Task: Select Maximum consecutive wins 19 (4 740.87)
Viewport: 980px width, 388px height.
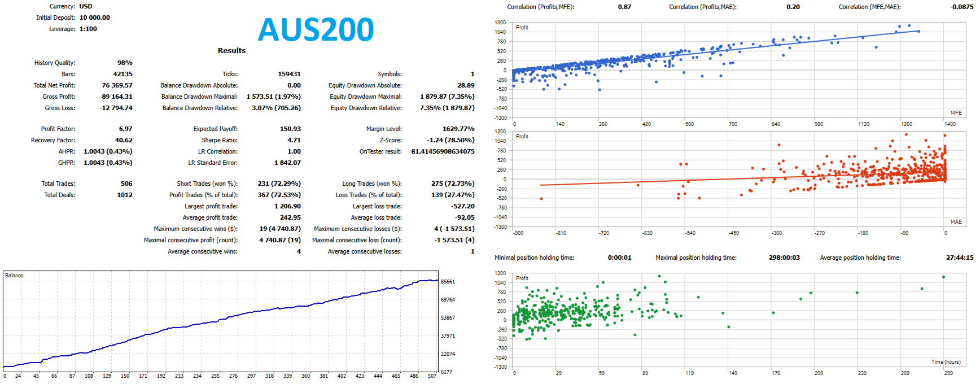Action: click(x=280, y=229)
